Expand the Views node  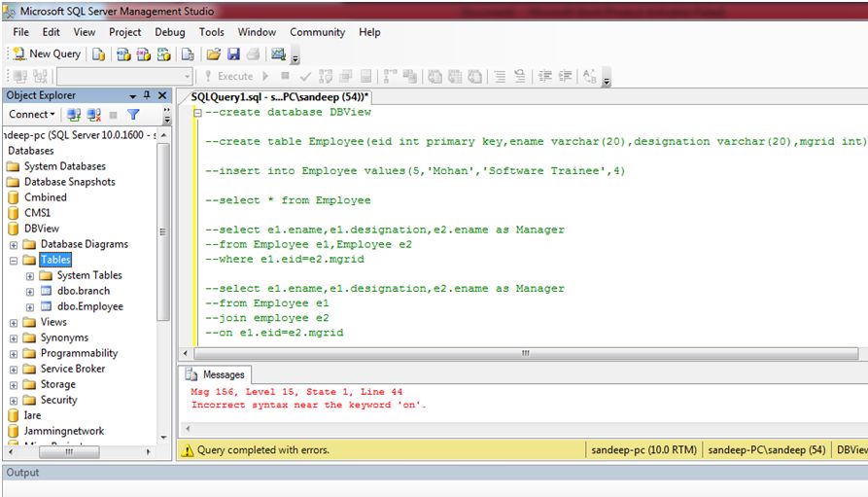click(14, 323)
